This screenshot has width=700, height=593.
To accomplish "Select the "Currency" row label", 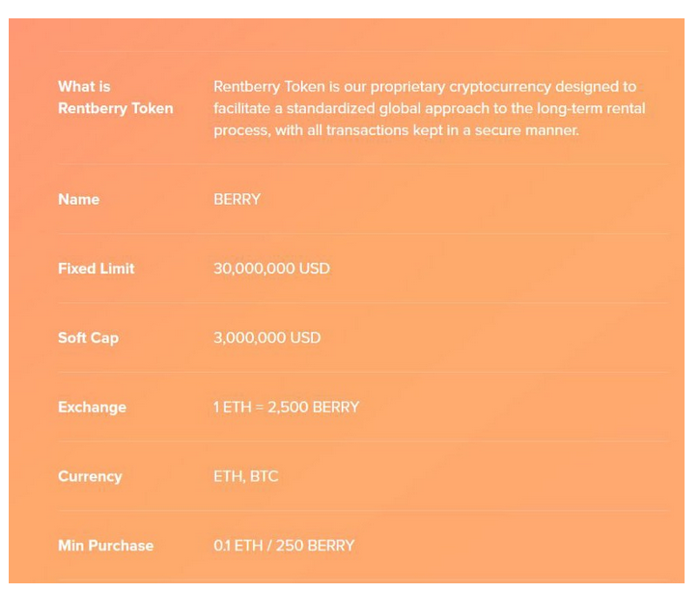I will (x=90, y=476).
